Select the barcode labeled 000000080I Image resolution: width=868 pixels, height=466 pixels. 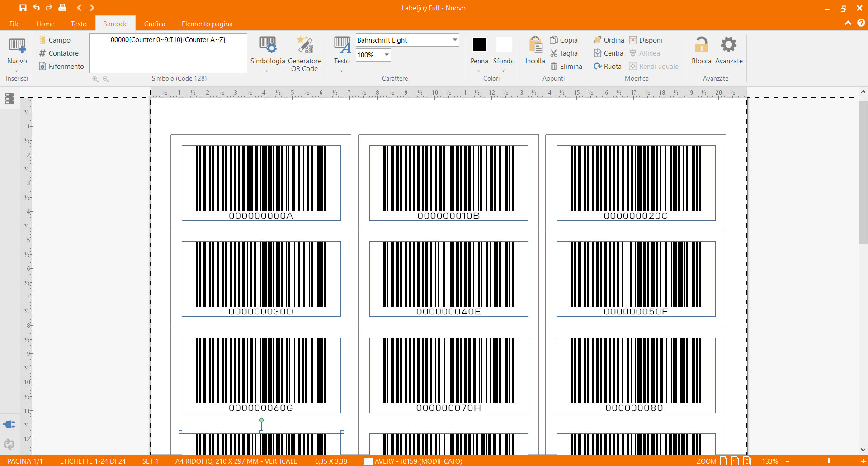[636, 375]
